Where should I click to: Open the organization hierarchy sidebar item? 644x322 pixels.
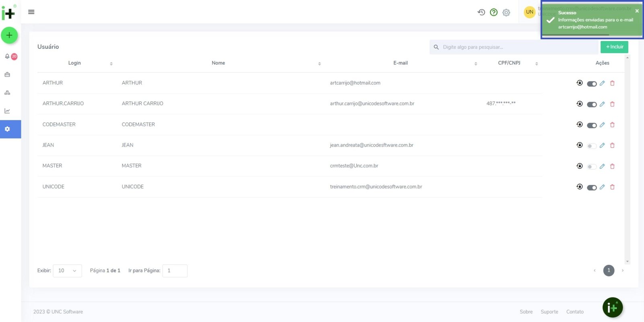tap(7, 93)
